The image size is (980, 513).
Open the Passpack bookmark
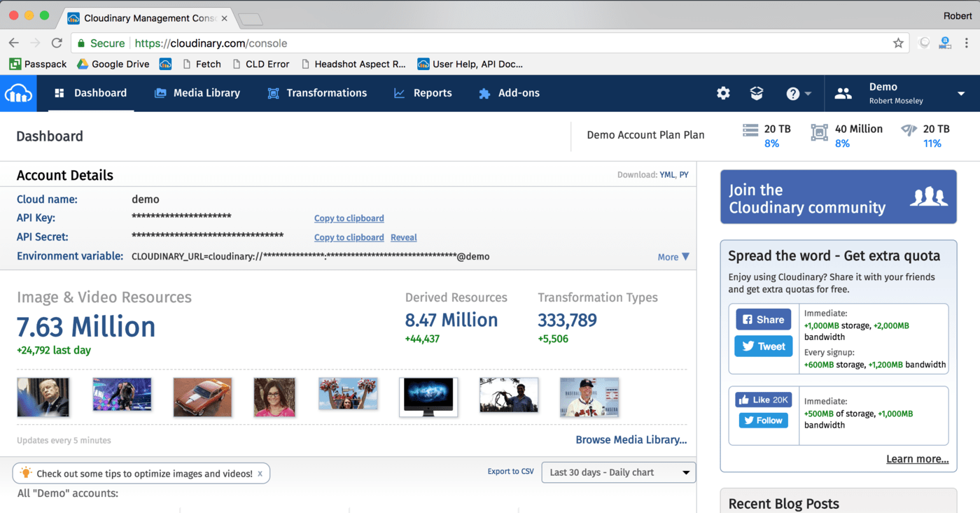pos(38,64)
